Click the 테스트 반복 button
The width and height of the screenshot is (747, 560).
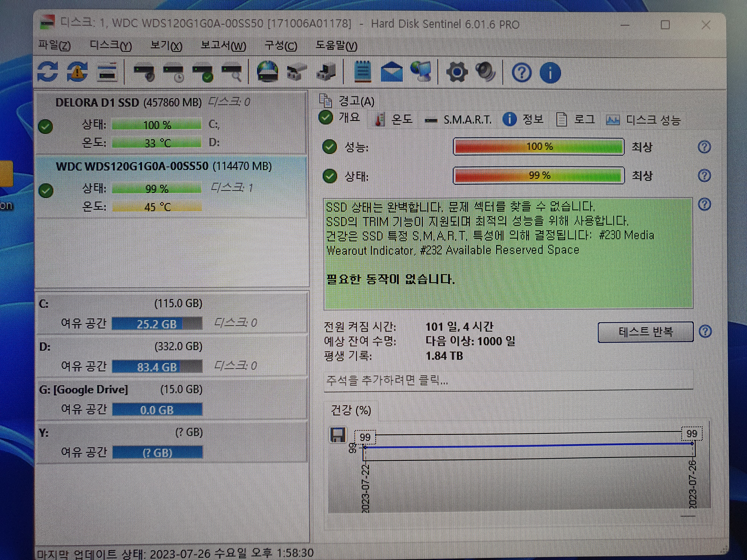pyautogui.click(x=645, y=332)
